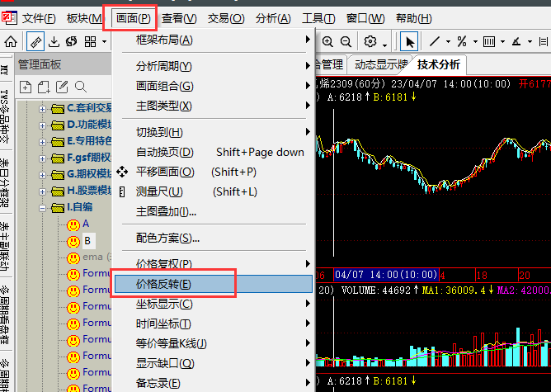Image resolution: width=551 pixels, height=392 pixels.
Task: Click the home icon in toolbar
Action: coord(12,41)
